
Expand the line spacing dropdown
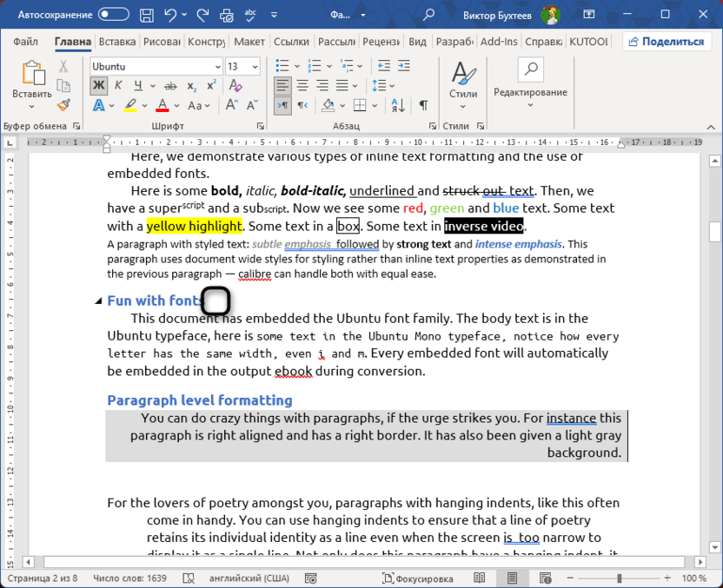tap(390, 85)
